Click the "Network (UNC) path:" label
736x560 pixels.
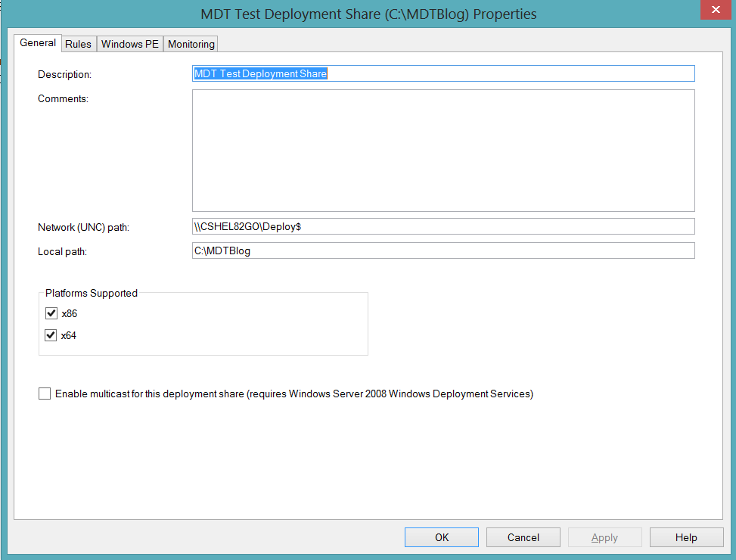[x=83, y=227]
